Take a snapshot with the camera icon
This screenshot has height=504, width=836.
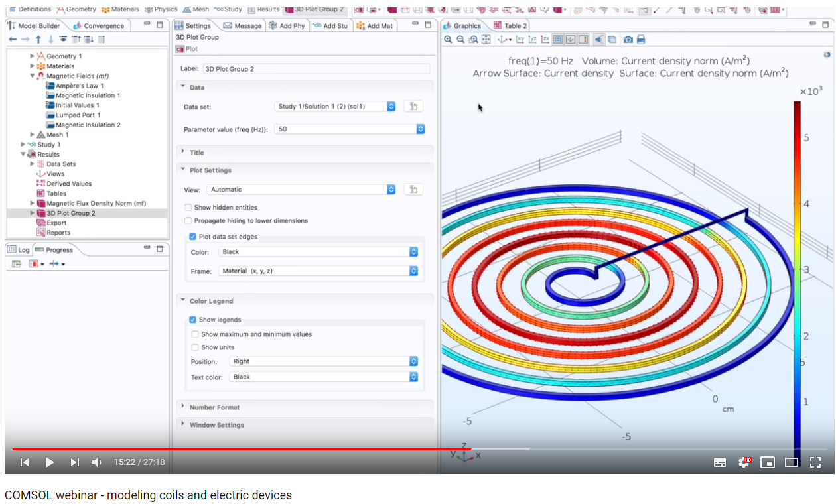coord(628,40)
